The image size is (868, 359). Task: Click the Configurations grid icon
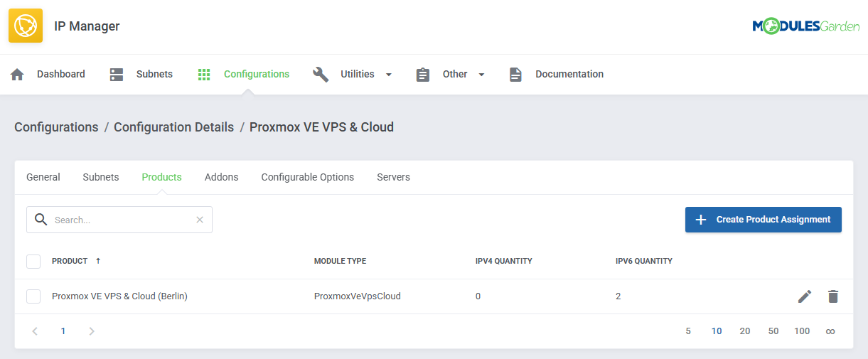pyautogui.click(x=204, y=75)
